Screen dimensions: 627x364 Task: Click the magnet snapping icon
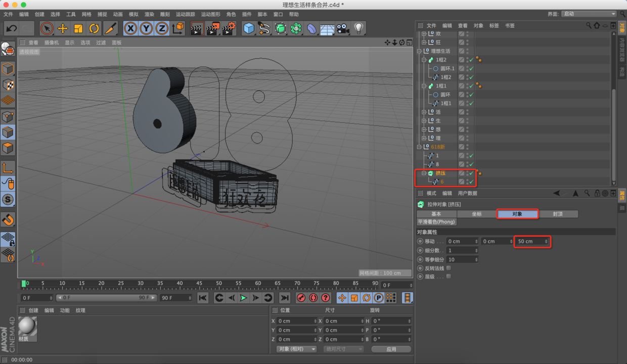8,219
